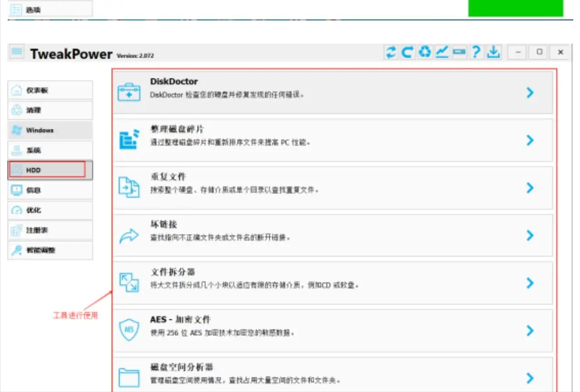Click the 重复文件 title text
Image resolution: width=580 pixels, height=392 pixels.
[x=168, y=176]
